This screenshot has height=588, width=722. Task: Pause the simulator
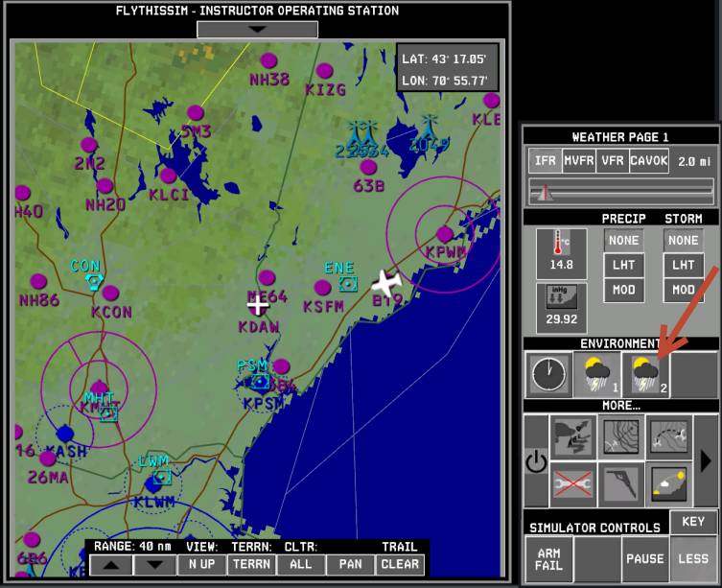[x=645, y=559]
